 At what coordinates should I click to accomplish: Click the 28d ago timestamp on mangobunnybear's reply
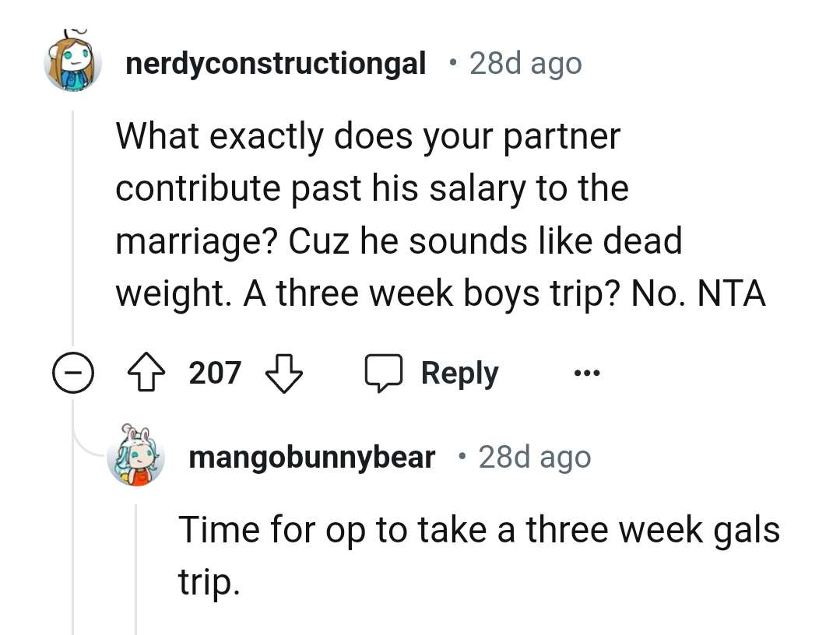click(x=534, y=457)
